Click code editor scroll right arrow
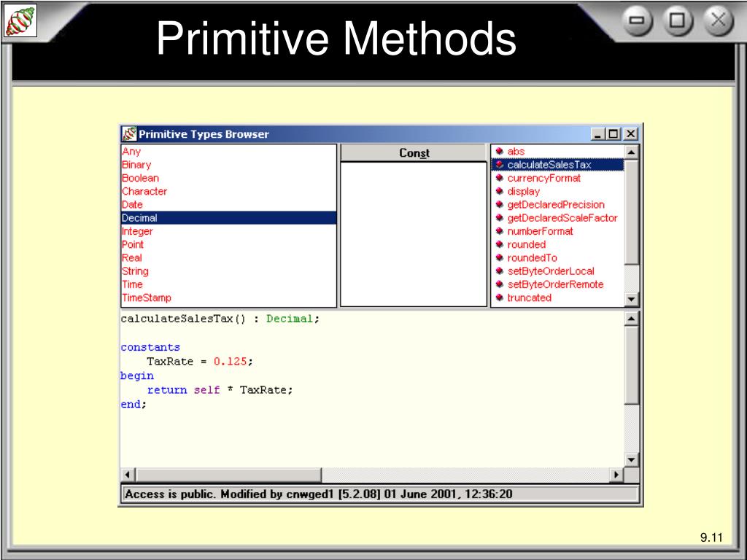 point(617,475)
